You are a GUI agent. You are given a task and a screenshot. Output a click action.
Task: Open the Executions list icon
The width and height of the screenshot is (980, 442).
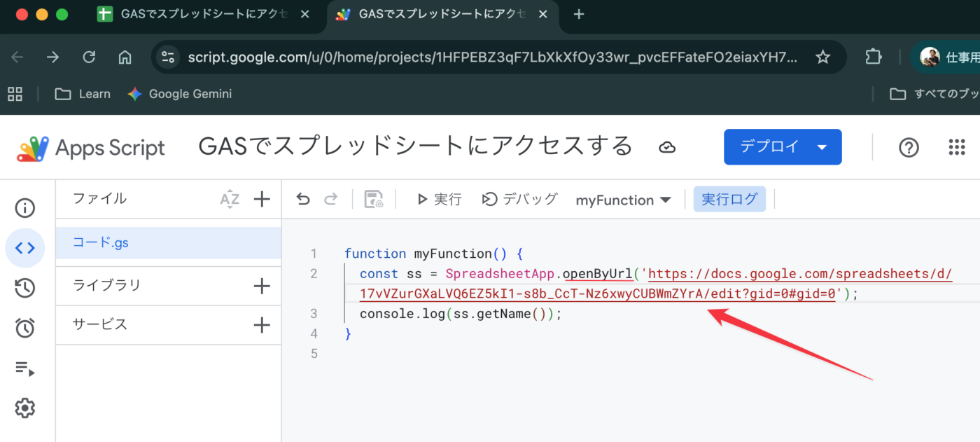tap(25, 368)
